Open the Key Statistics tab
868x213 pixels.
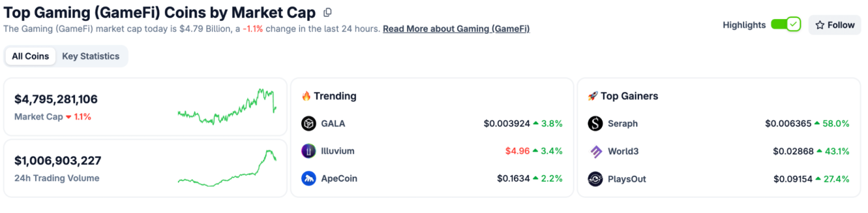[x=91, y=56]
